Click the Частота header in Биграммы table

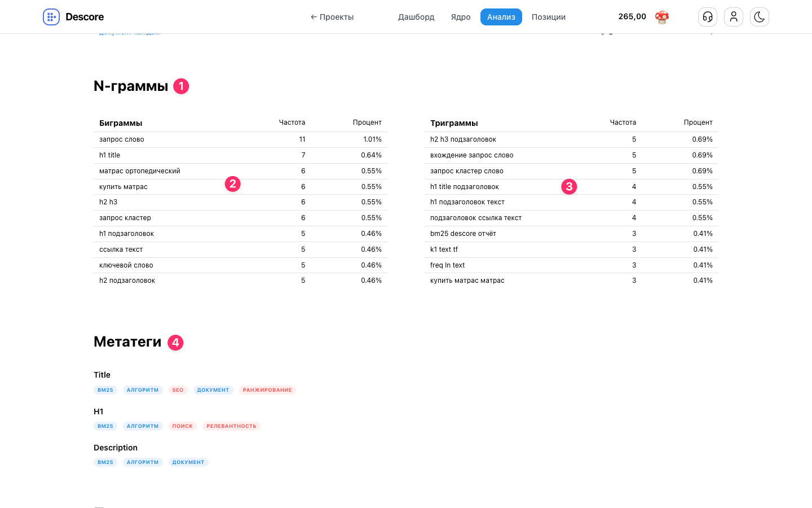pyautogui.click(x=292, y=122)
